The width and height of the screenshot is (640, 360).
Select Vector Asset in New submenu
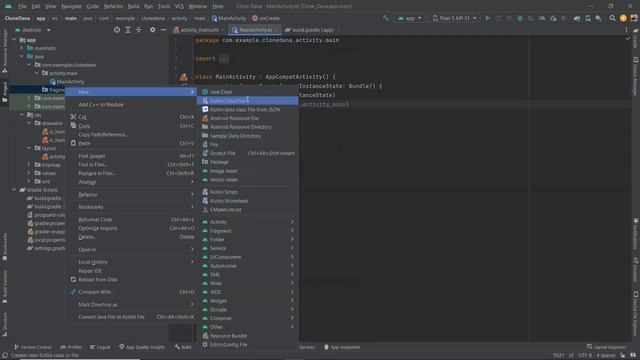248,180
